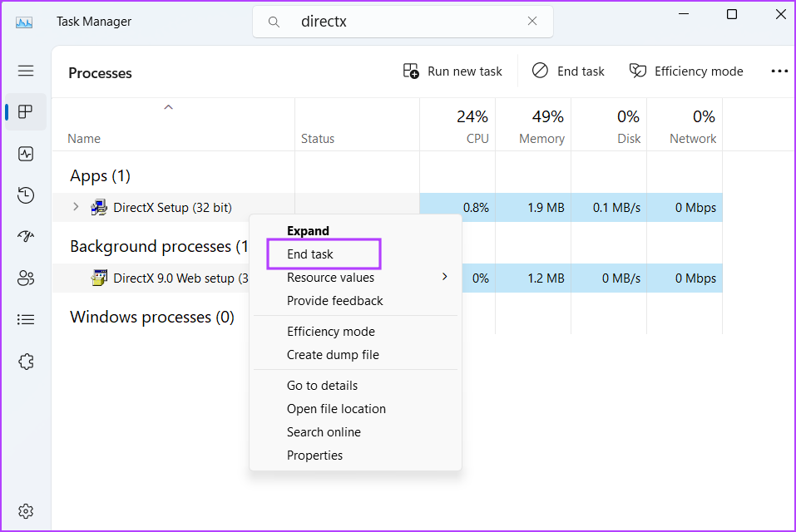Click DirectX Setup's 0 Mbps network cell
Viewport: 796px width, 532px height.
pos(685,208)
